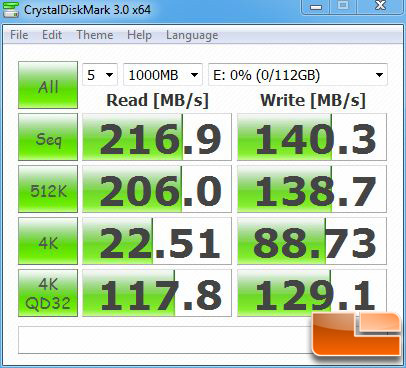
Task: Open the Help menu
Action: [x=139, y=35]
